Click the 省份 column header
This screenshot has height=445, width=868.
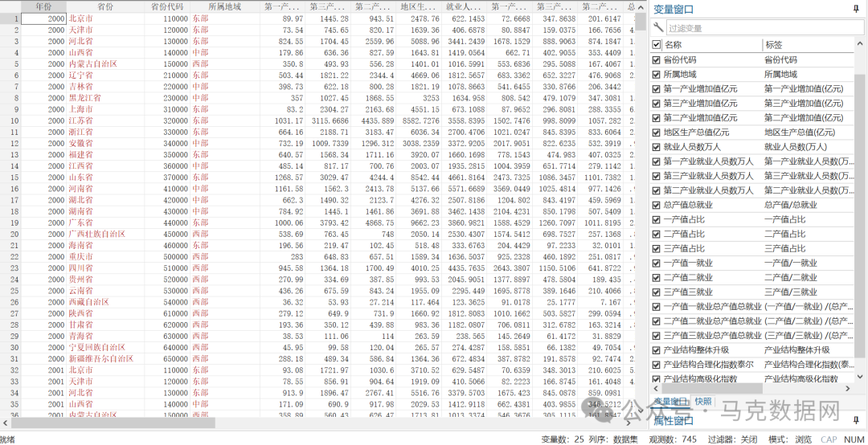coord(105,6)
